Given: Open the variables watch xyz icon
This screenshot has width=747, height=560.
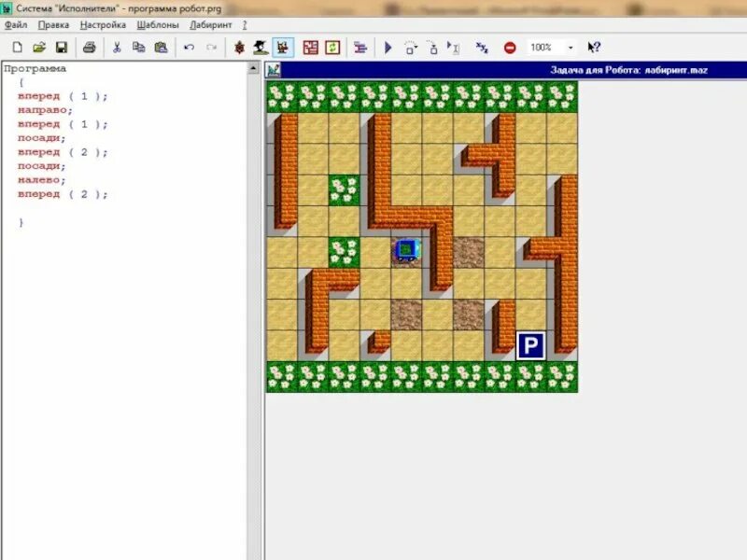Looking at the screenshot, I should pos(482,48).
